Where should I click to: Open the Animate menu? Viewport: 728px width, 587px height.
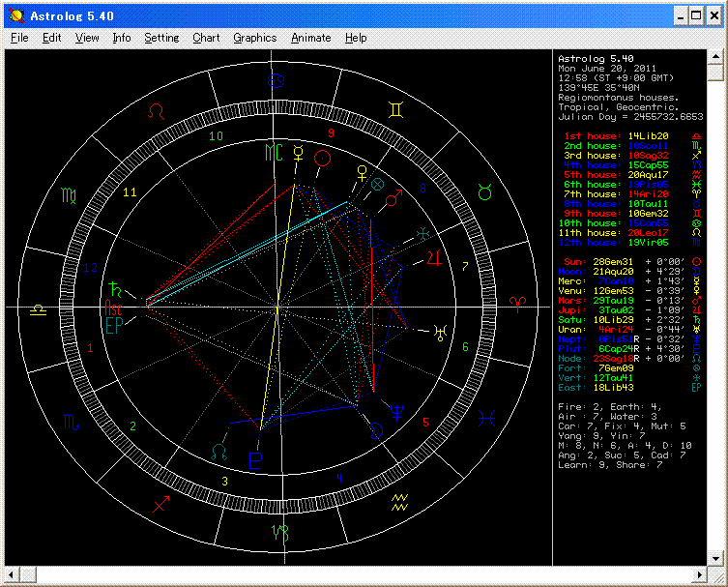pyautogui.click(x=310, y=38)
